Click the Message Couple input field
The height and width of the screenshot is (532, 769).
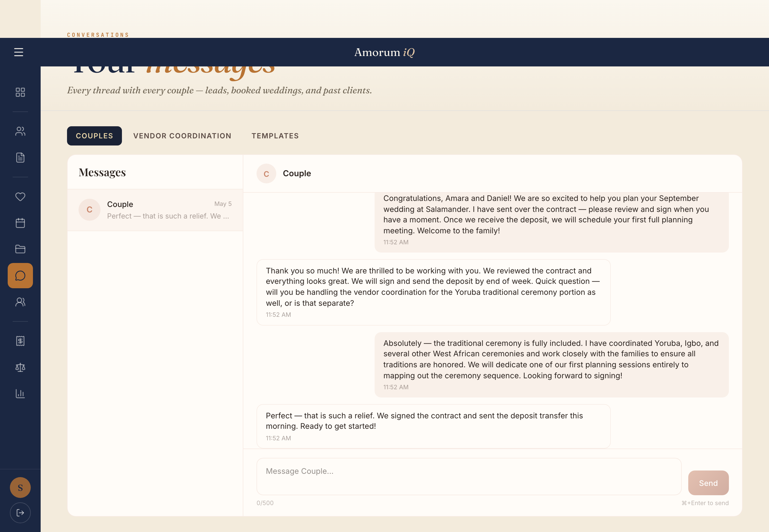pyautogui.click(x=469, y=477)
